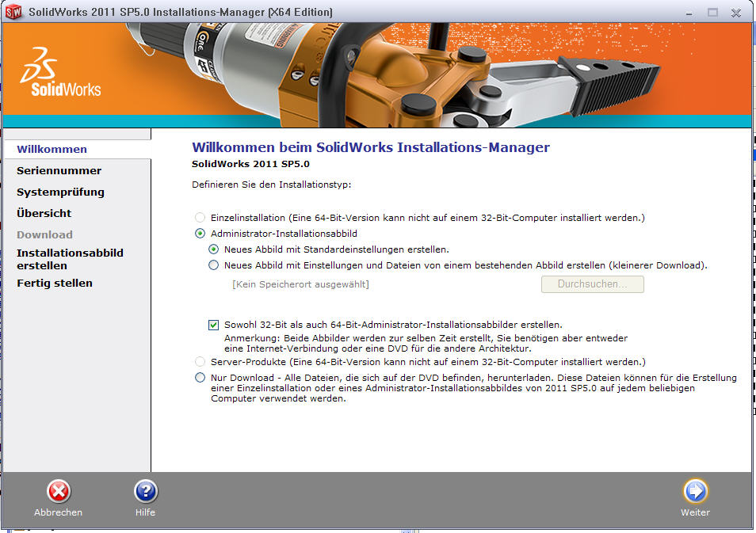Click the Anmerkung note about both images
The height and width of the screenshot is (533, 756).
click(x=426, y=343)
